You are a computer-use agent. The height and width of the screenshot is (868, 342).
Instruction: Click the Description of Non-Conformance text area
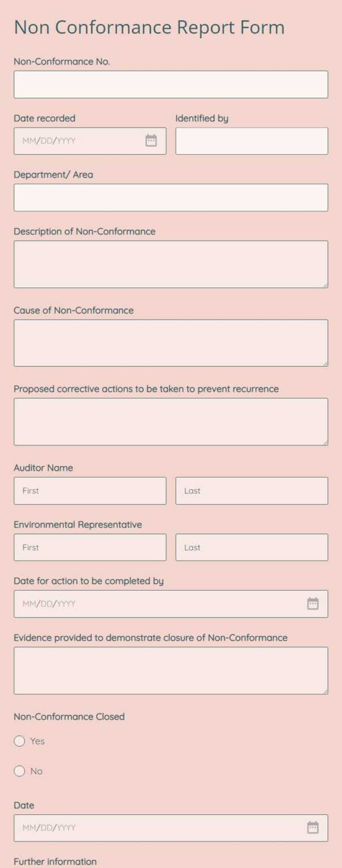point(171,263)
